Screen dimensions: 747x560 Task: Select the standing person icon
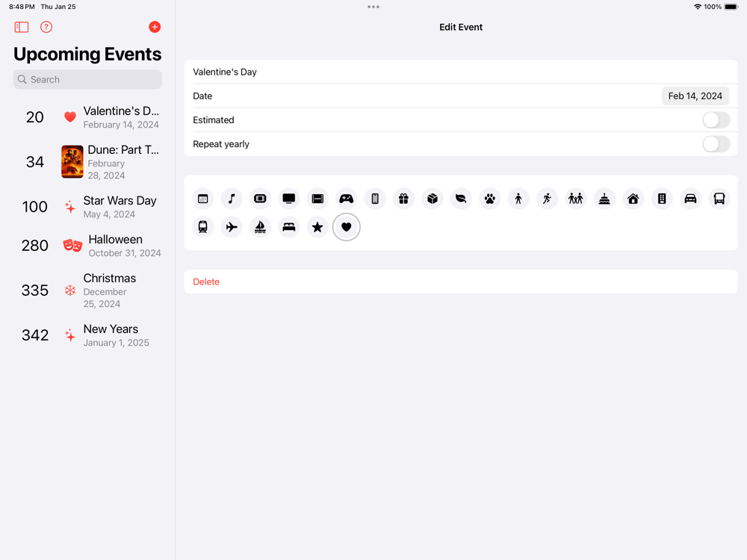(x=518, y=199)
